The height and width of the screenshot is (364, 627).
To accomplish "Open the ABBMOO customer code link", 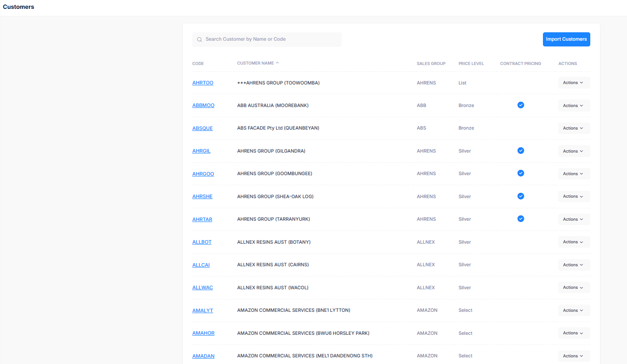I will [203, 105].
